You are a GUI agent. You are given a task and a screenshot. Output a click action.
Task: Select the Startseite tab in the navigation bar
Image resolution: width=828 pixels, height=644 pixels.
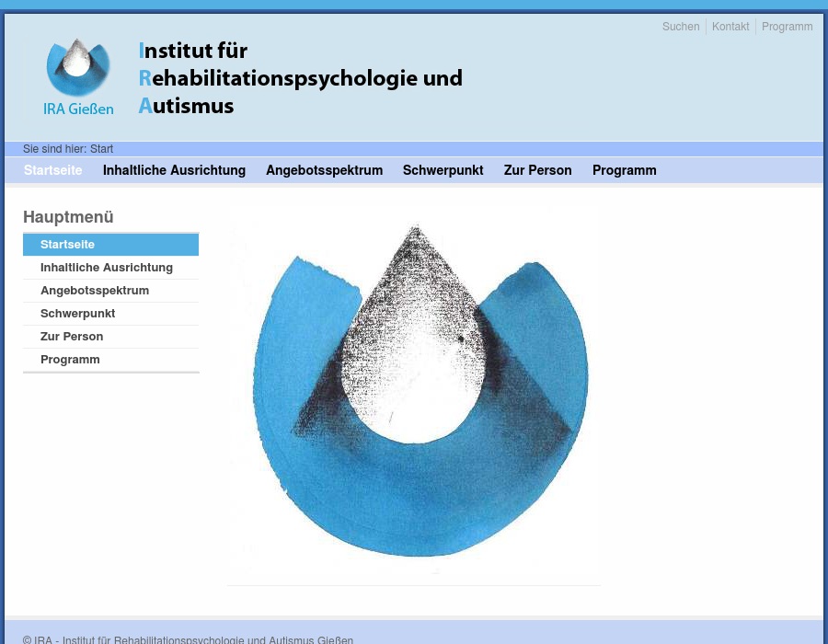52,170
